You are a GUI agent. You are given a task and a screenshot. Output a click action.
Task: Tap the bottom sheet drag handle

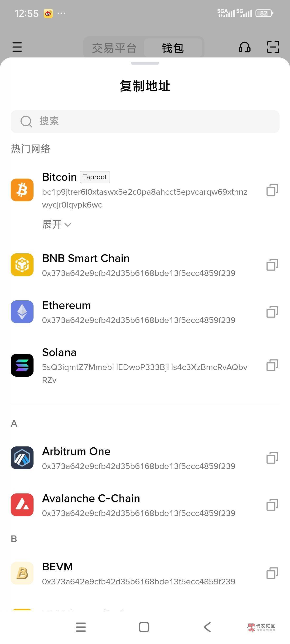point(145,63)
